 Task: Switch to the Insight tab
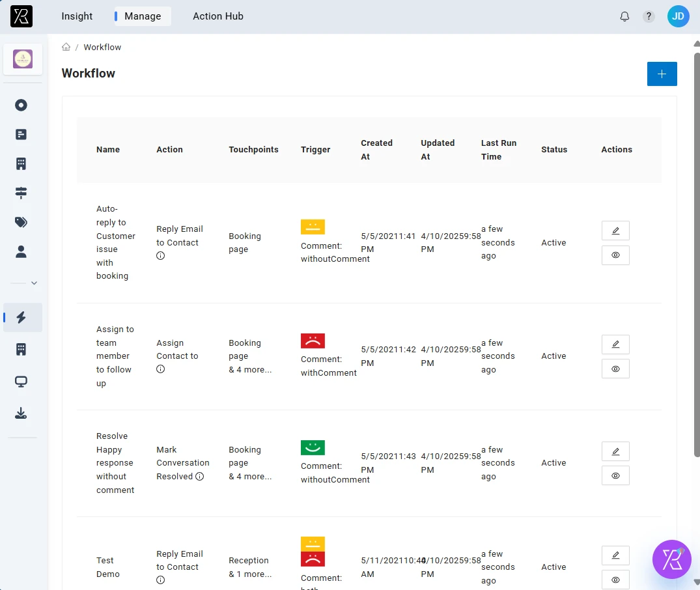click(77, 16)
